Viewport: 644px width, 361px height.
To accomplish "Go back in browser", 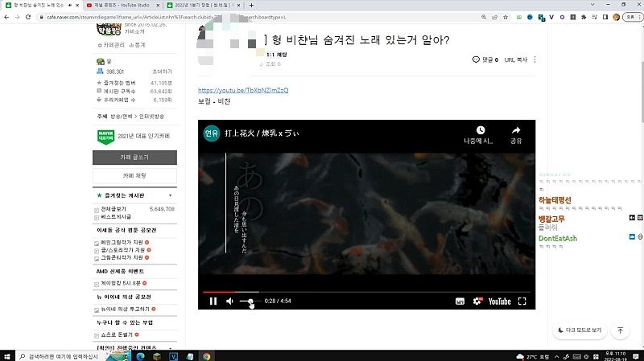I will coord(6,17).
